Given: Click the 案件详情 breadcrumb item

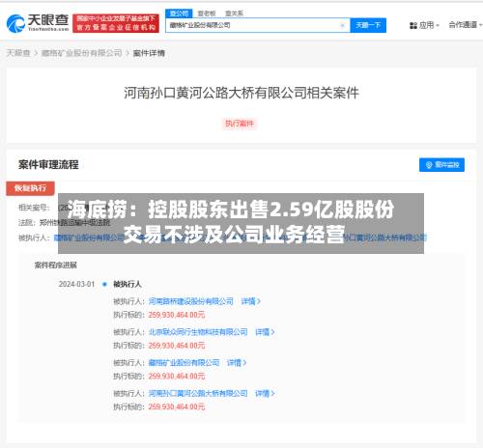Looking at the screenshot, I should 149,53.
